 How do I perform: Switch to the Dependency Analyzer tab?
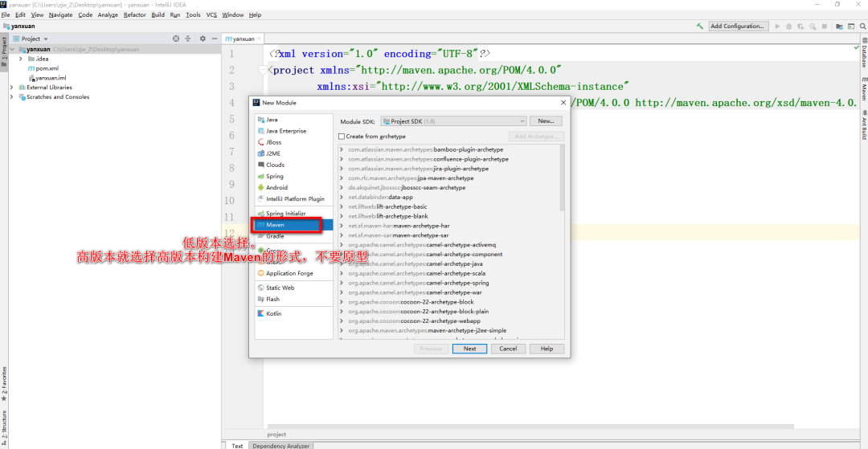tap(280, 446)
